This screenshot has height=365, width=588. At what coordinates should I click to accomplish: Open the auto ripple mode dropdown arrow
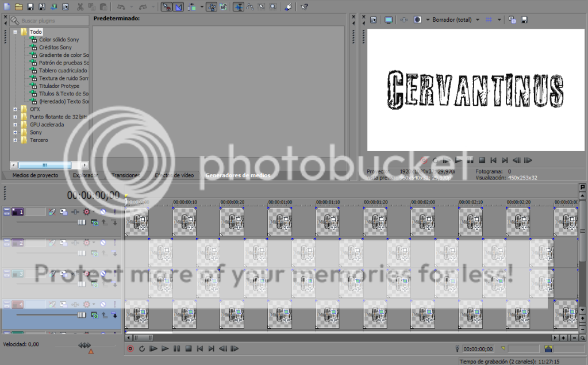pos(202,7)
